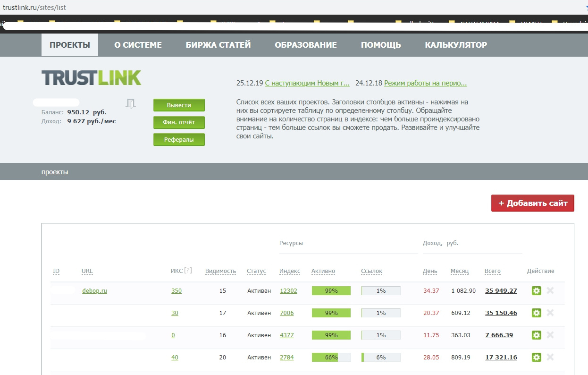Open news link Режим работы на перио...
588x375 pixels.
[425, 83]
